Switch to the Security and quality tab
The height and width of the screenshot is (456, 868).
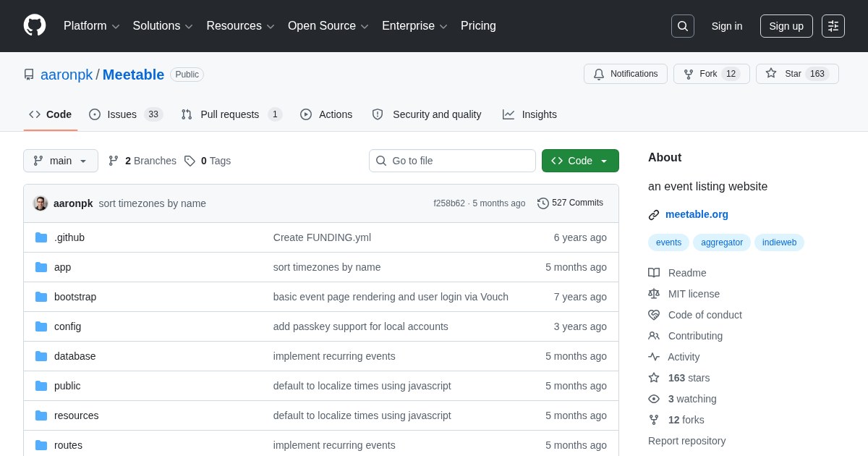tap(427, 114)
